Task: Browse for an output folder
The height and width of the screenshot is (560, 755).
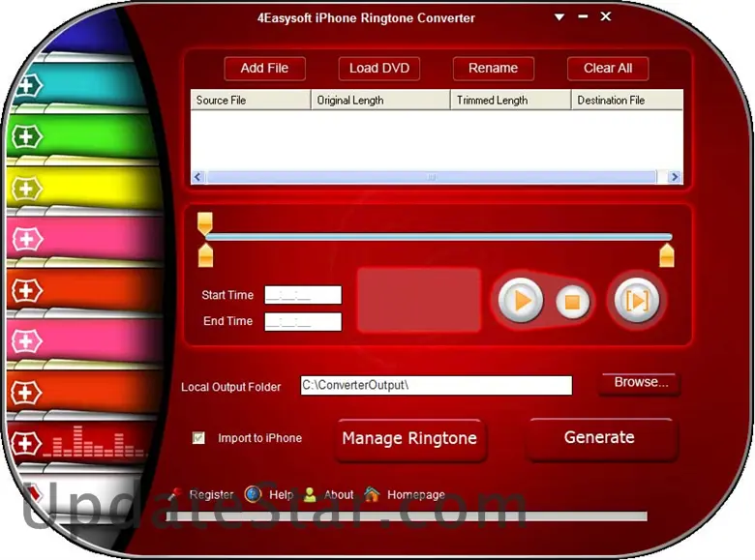Action: (x=641, y=383)
